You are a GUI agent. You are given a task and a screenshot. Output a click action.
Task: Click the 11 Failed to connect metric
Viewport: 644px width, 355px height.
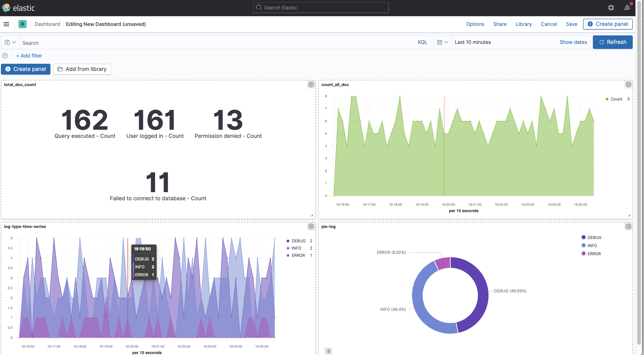158,186
